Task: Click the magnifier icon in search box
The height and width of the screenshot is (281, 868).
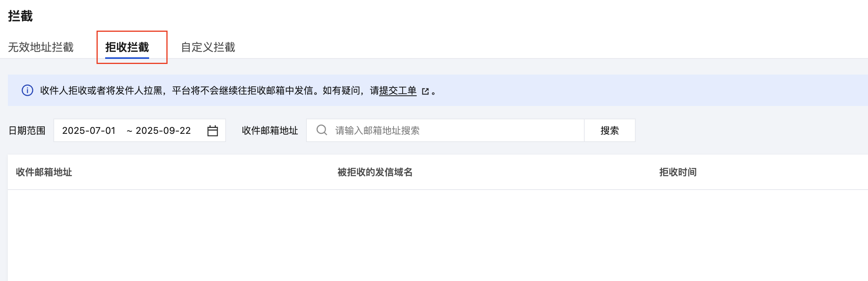Action: tap(322, 130)
